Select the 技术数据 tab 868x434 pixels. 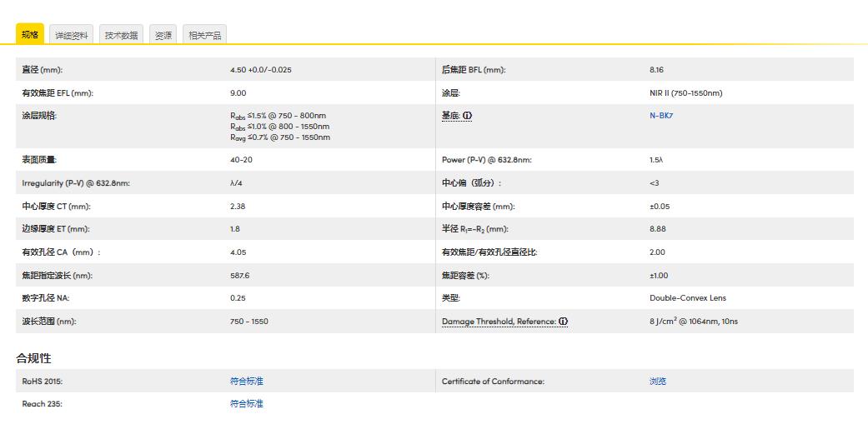[122, 35]
